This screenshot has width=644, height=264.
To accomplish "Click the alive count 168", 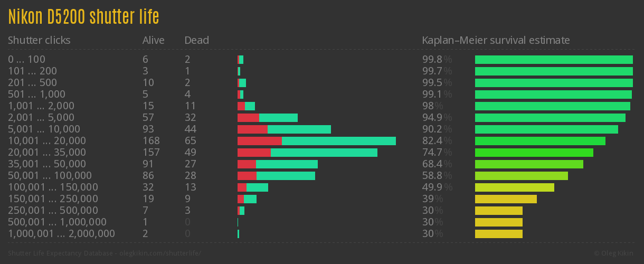I will point(151,141).
